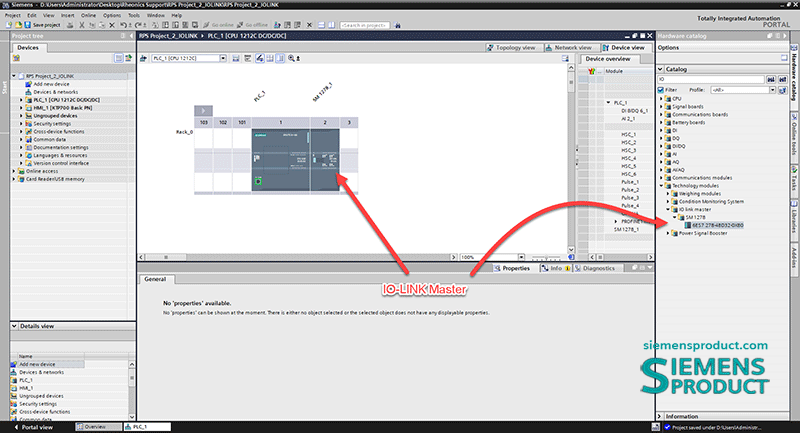Screen dimensions: 800x433
Task: Select the General tab in properties
Action: click(155, 279)
